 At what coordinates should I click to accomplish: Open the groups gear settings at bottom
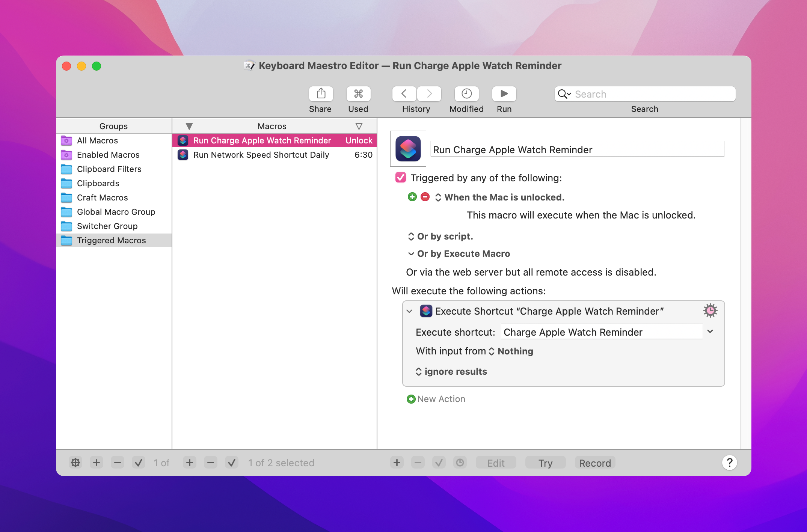(75, 463)
